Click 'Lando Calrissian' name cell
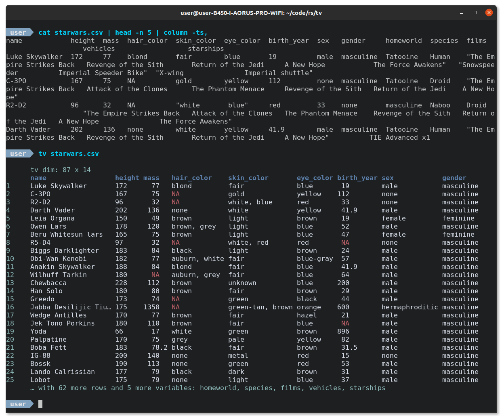Viewport: 504px width, 420px height. coord(63,372)
